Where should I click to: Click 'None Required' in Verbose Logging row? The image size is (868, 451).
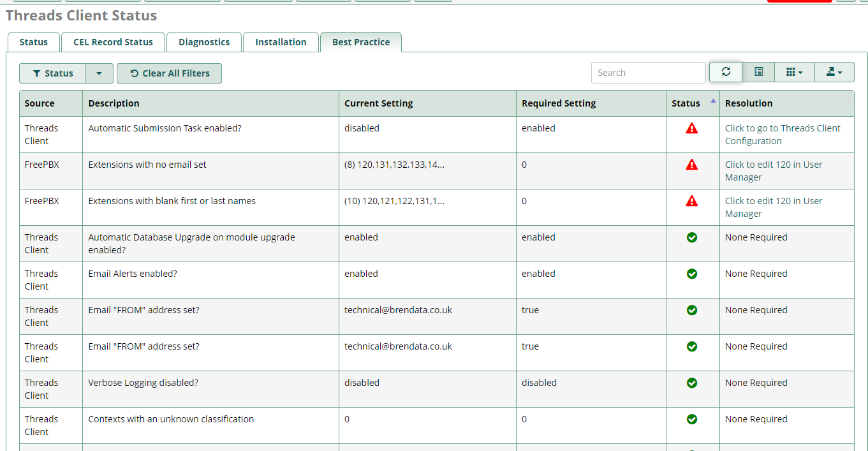756,383
